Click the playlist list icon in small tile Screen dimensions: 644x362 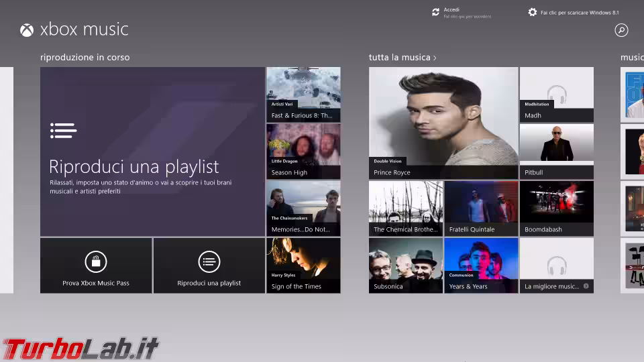(209, 261)
